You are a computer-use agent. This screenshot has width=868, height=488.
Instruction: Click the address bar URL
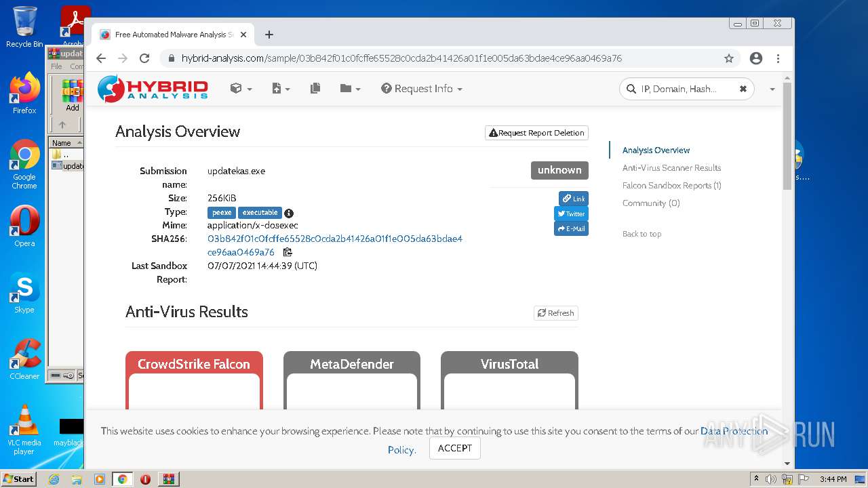(401, 58)
